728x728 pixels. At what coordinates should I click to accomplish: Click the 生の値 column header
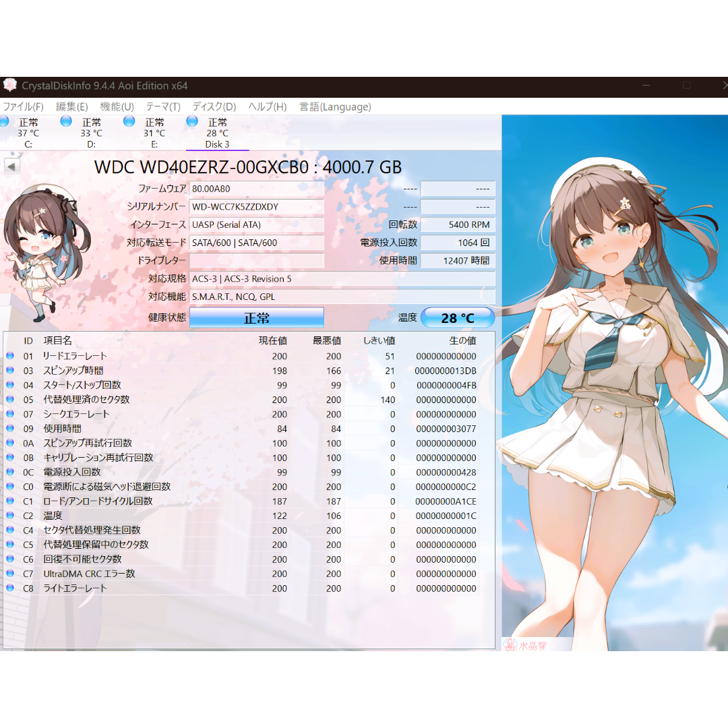pyautogui.click(x=462, y=340)
